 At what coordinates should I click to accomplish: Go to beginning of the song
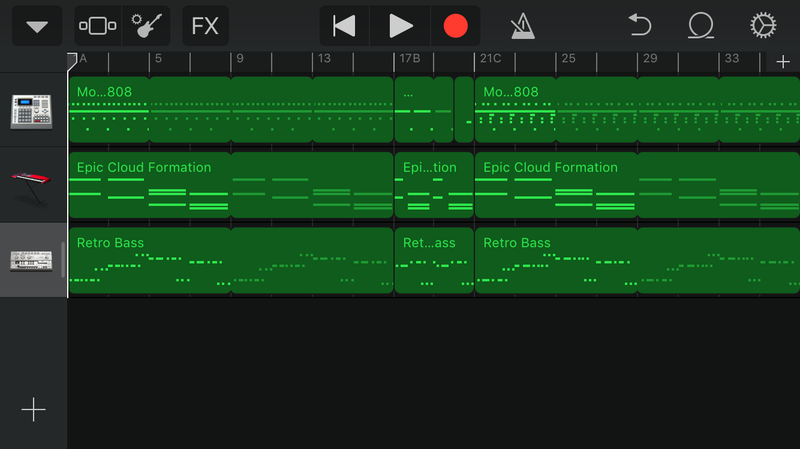pos(344,26)
